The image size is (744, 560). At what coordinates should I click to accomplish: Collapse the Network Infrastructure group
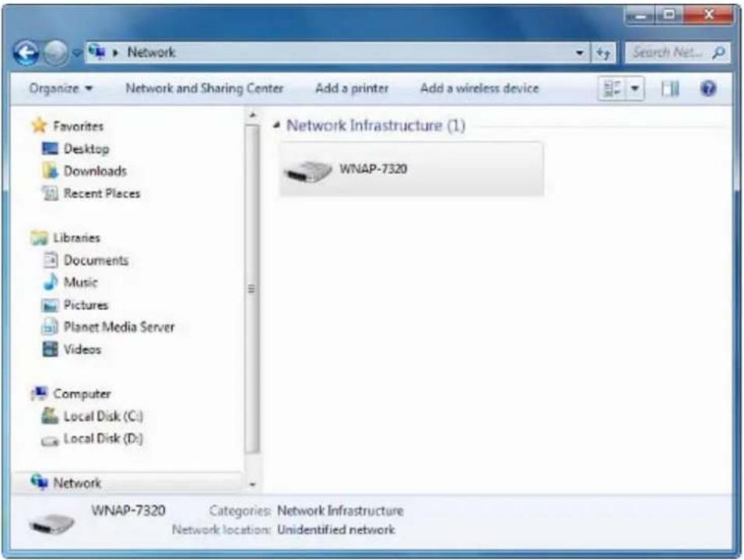(276, 126)
